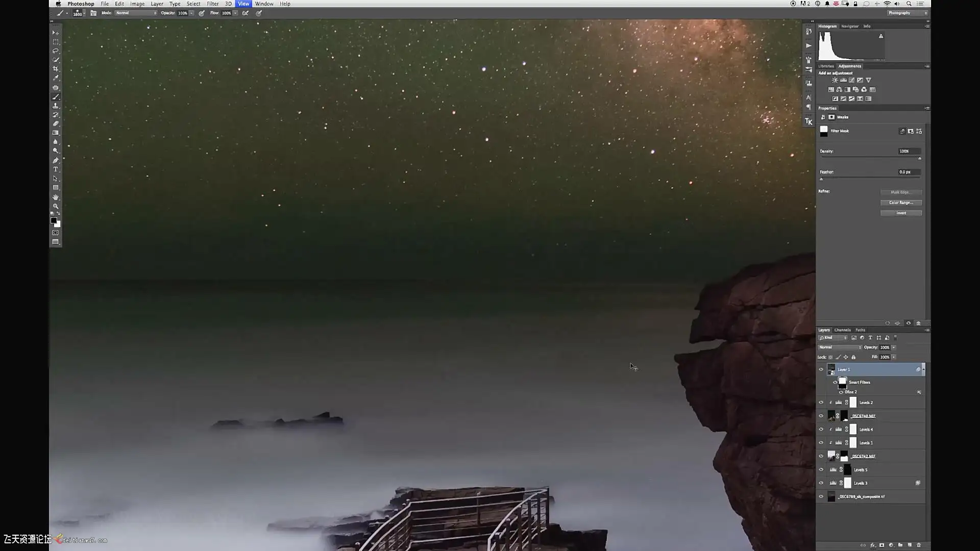
Task: Click the Invert mask button
Action: pos(901,213)
